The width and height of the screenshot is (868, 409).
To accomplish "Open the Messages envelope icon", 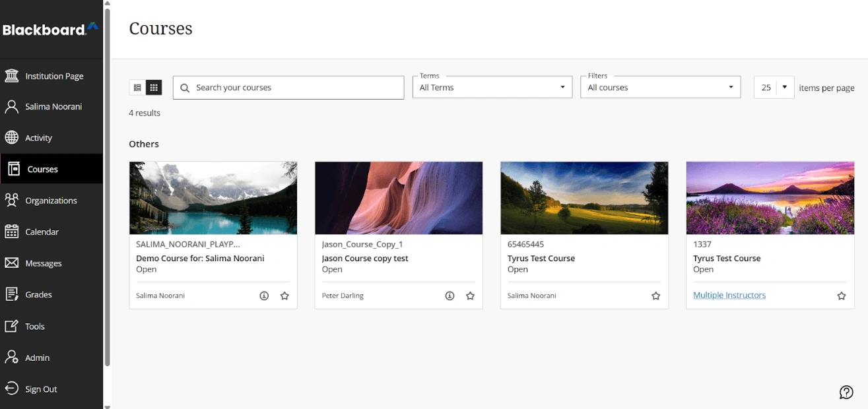I will pyautogui.click(x=11, y=263).
